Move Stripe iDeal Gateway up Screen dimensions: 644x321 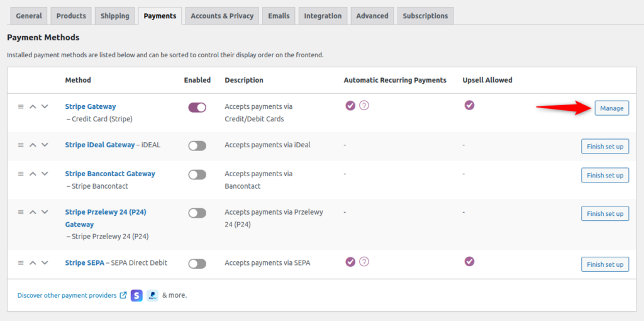33,145
